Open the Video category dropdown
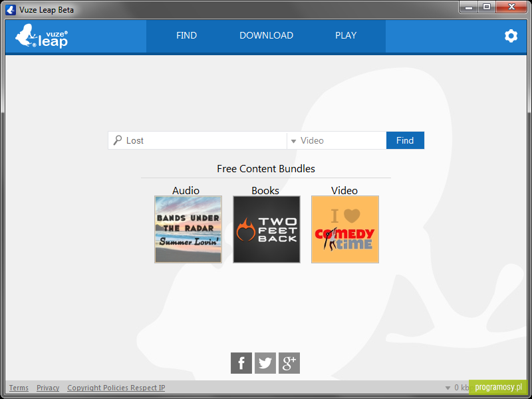This screenshot has height=399, width=532. (x=336, y=140)
